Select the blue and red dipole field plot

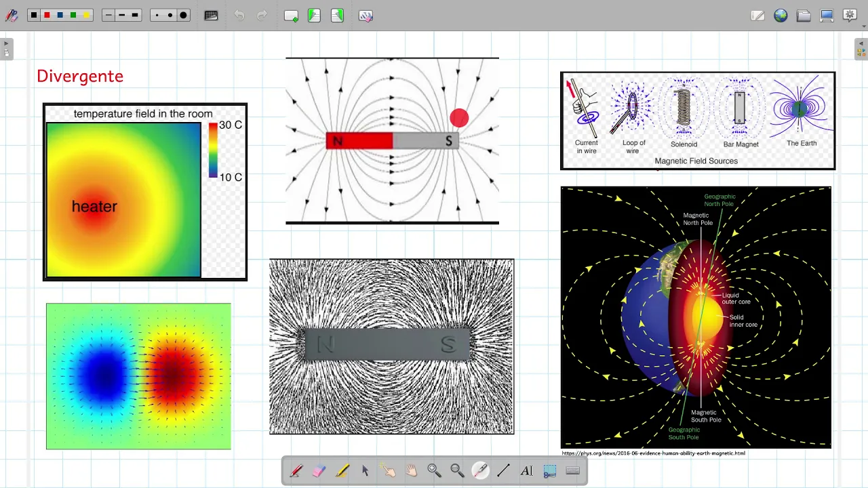(138, 376)
